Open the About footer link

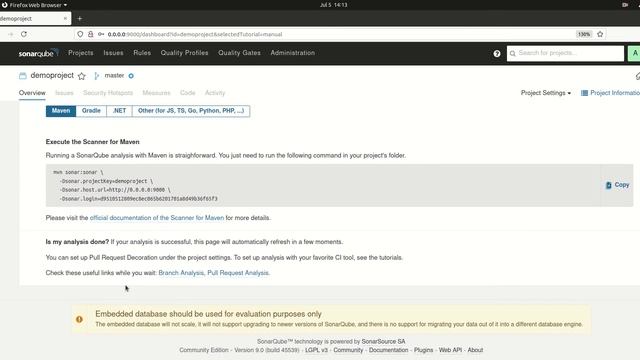tap(475, 350)
